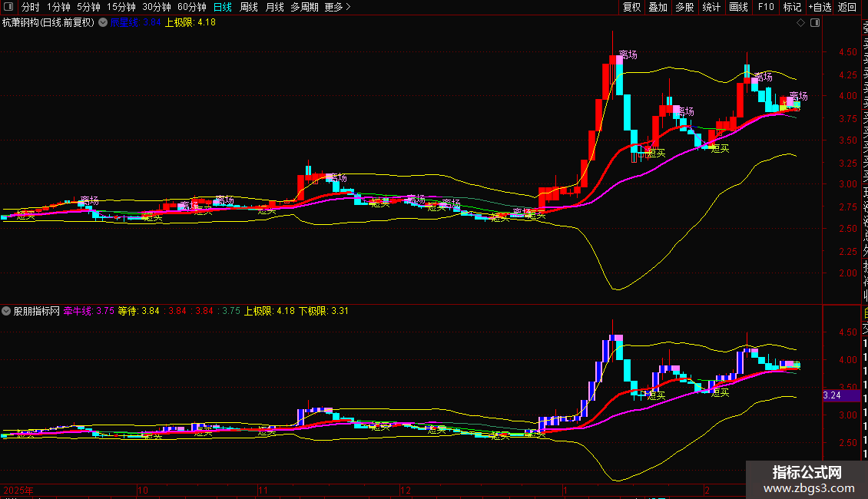Click the 辰星线 indicator value label
Viewport: 868px width, 499px height.
click(x=136, y=22)
